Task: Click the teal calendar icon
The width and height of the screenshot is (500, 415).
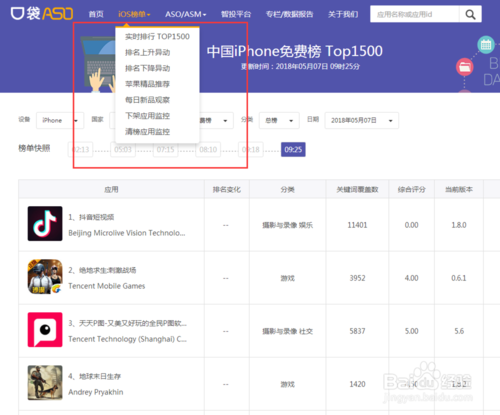Action: tap(486, 44)
